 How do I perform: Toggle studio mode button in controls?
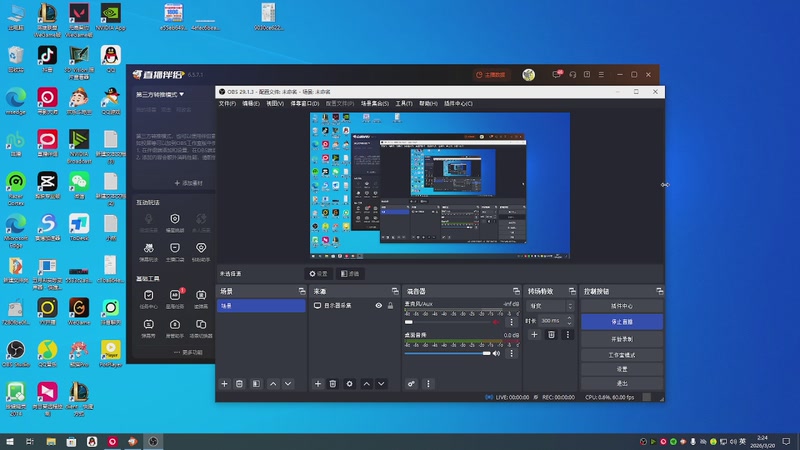622,355
